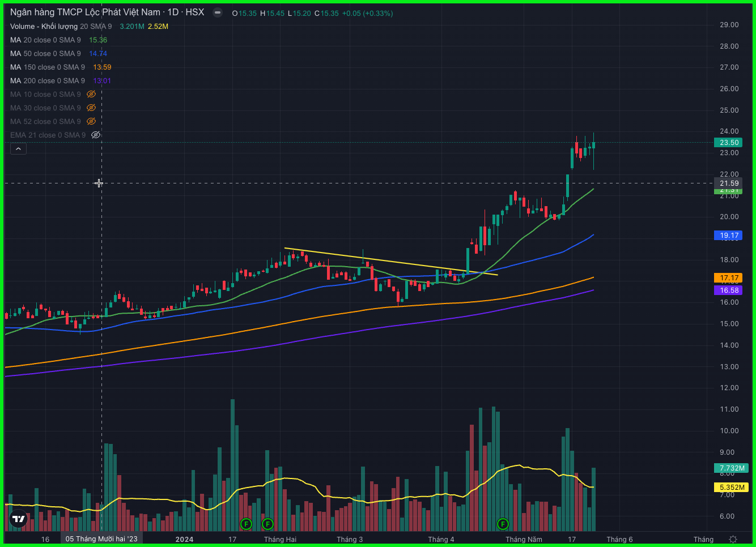The image size is (756, 547).
Task: Click the blue MA 50 value 14.74
Action: (x=98, y=53)
